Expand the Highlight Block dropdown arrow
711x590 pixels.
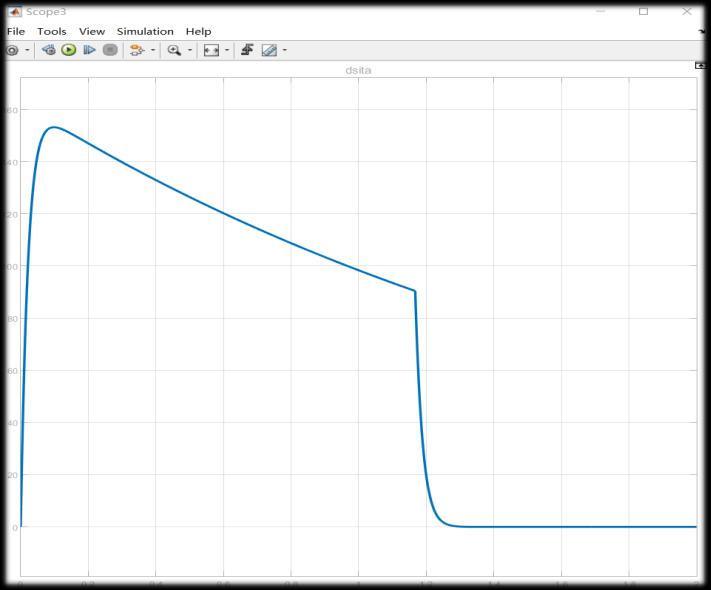(153, 50)
